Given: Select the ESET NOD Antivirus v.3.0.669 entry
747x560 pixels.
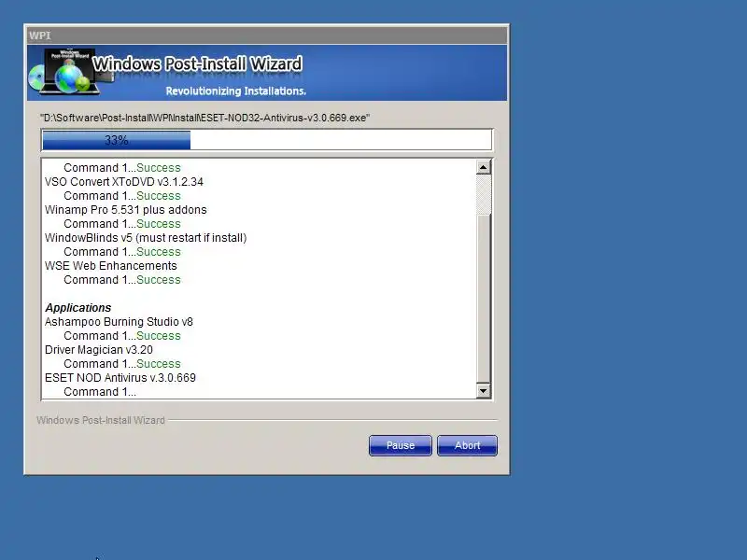Looking at the screenshot, I should click(120, 378).
